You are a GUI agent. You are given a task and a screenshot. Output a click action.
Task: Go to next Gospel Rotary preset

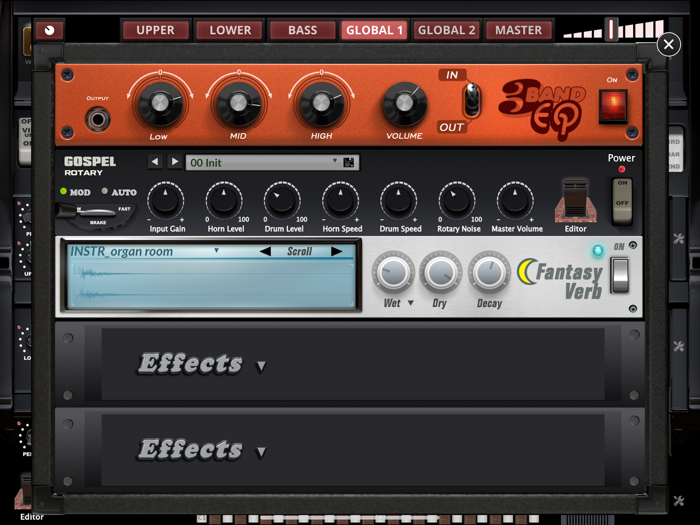[175, 162]
